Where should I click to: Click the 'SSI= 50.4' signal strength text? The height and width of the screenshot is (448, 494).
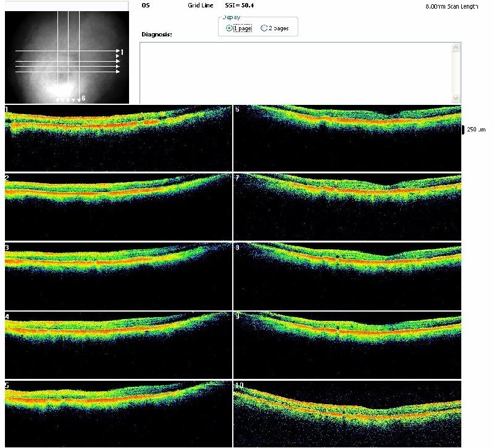tap(240, 6)
